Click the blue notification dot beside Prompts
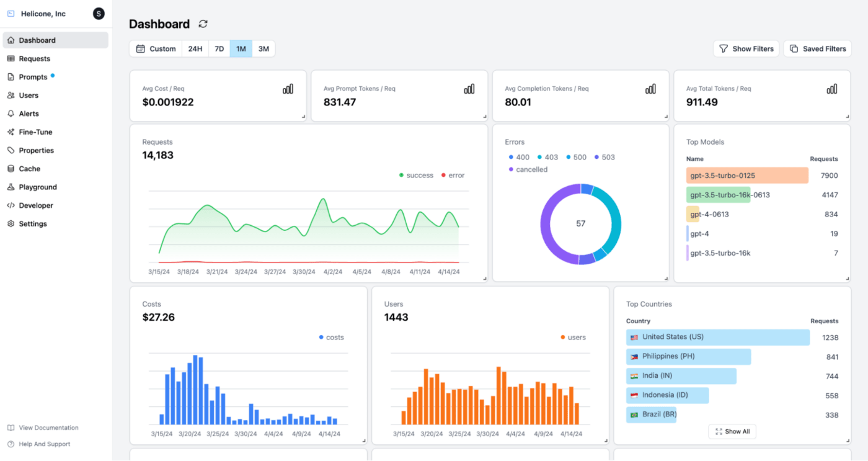 point(53,76)
